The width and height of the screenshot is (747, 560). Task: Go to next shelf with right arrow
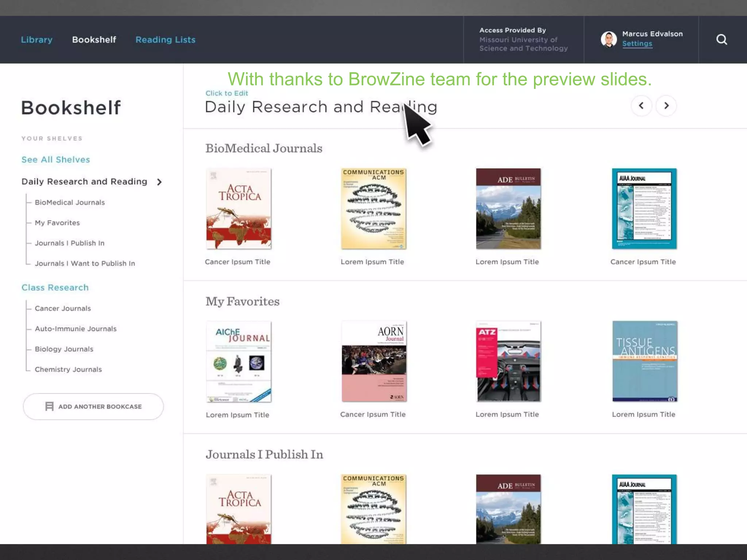click(666, 106)
